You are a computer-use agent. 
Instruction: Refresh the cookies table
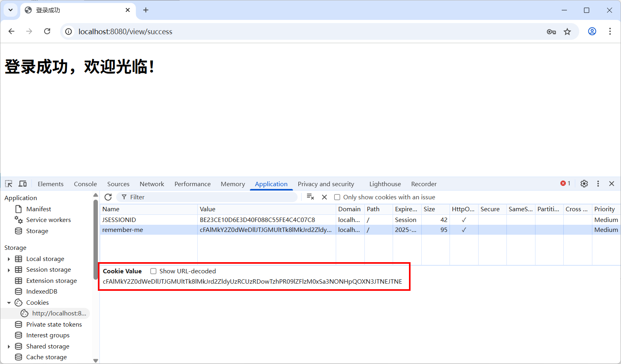coord(108,197)
